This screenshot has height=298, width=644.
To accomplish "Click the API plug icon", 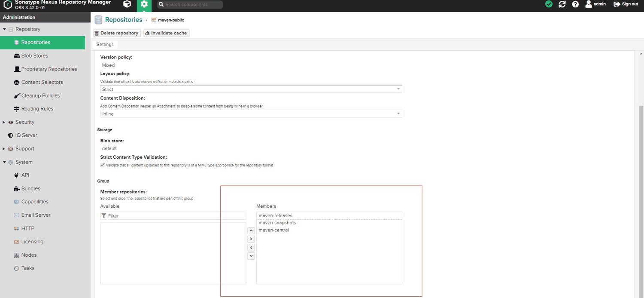I will 17,175.
